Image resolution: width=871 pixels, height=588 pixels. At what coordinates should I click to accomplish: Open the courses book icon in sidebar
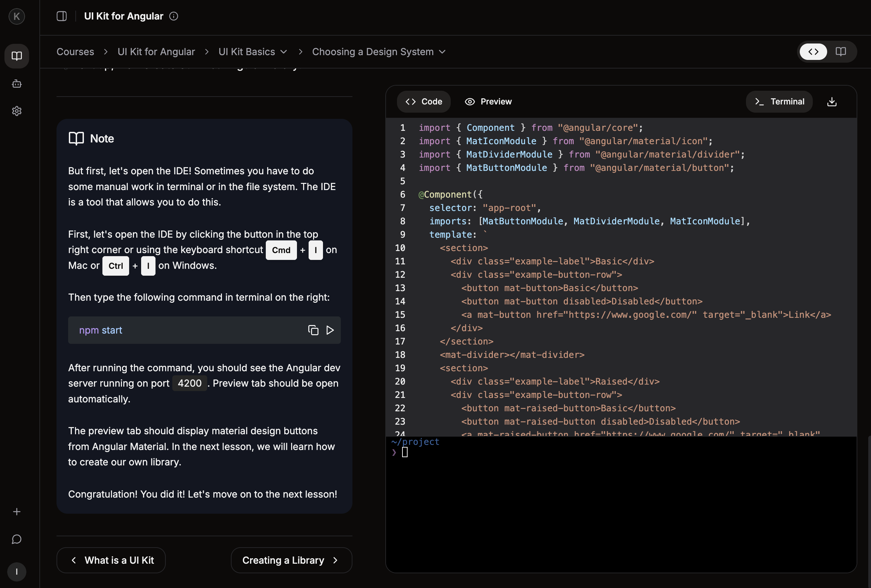(x=17, y=56)
